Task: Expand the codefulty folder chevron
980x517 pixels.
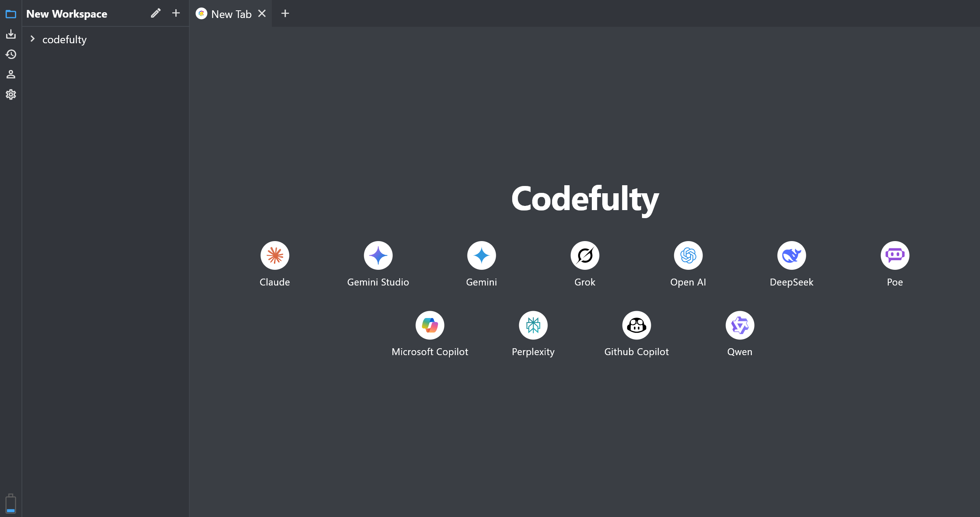Action: pyautogui.click(x=33, y=39)
